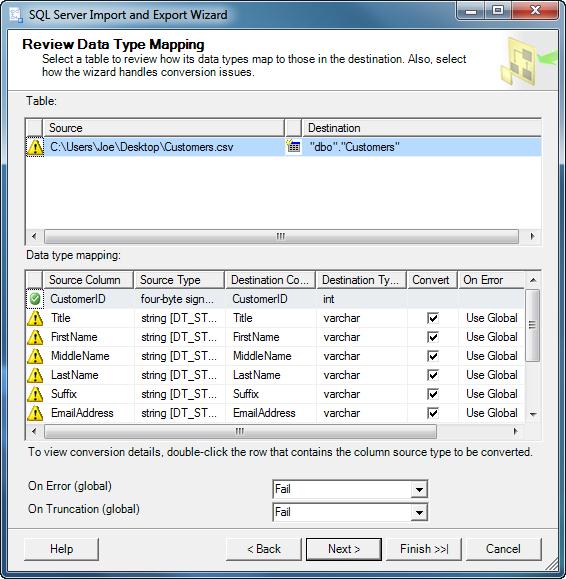This screenshot has height=579, width=566.
Task: Click the warning icon in the MiddleName row
Action: pos(35,356)
